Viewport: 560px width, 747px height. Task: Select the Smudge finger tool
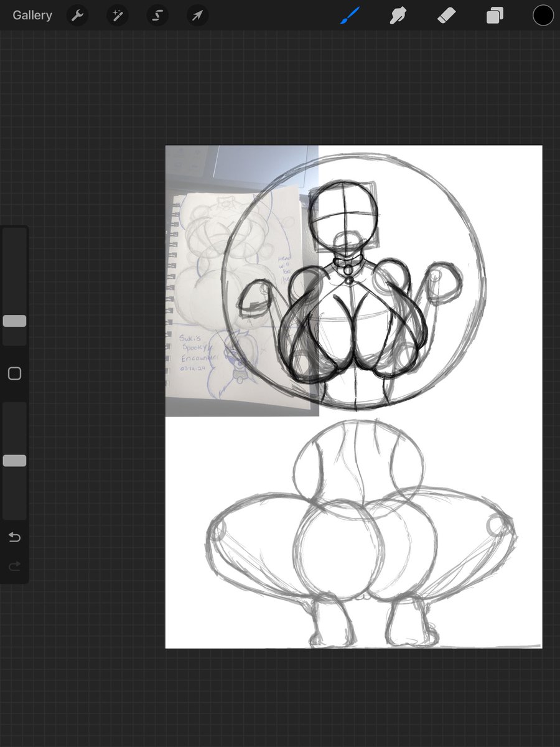tap(398, 16)
